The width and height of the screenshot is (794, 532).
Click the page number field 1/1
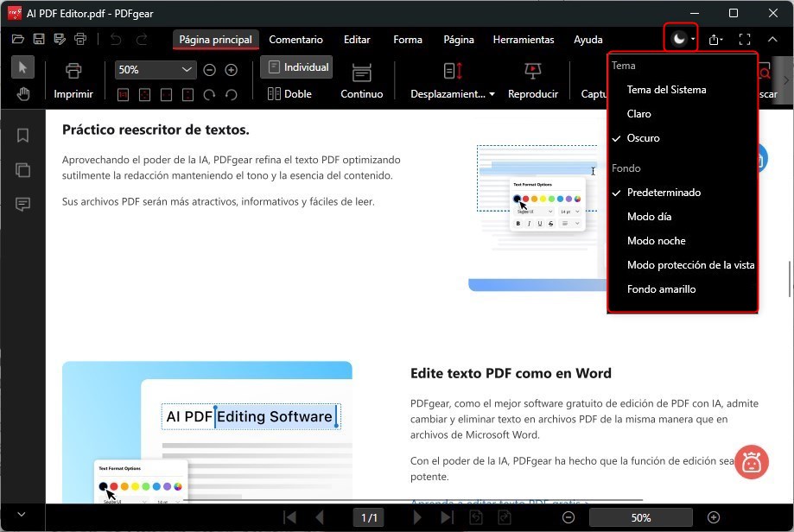click(369, 517)
